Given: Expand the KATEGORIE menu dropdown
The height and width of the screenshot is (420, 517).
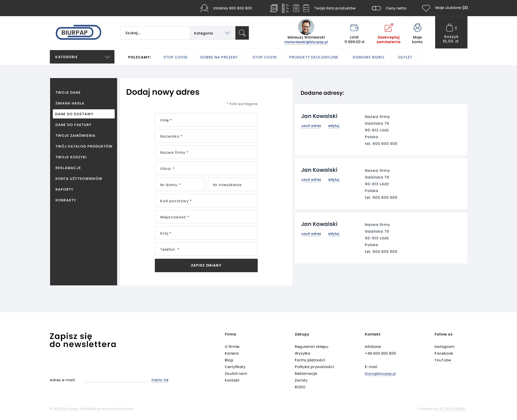Looking at the screenshot, I should 82,57.
